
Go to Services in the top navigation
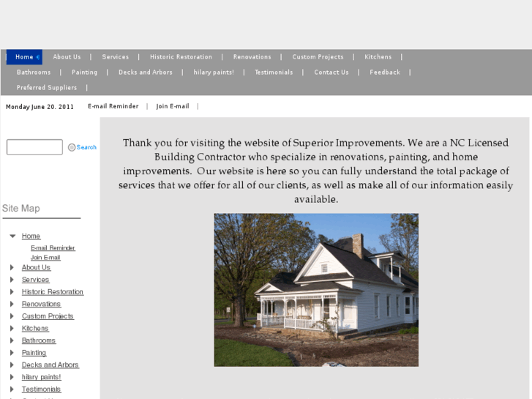point(116,57)
